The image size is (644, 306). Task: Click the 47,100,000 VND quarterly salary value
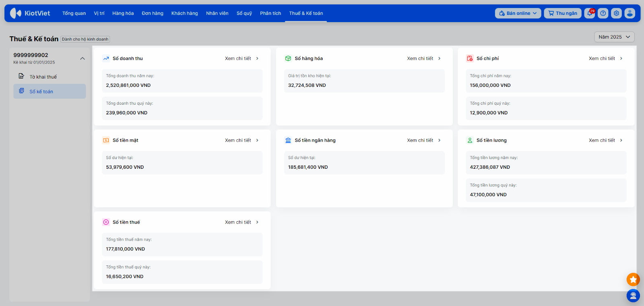click(488, 194)
